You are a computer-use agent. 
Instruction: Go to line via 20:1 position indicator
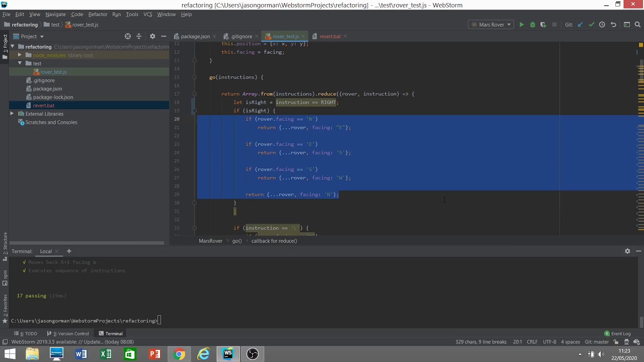[x=517, y=342]
